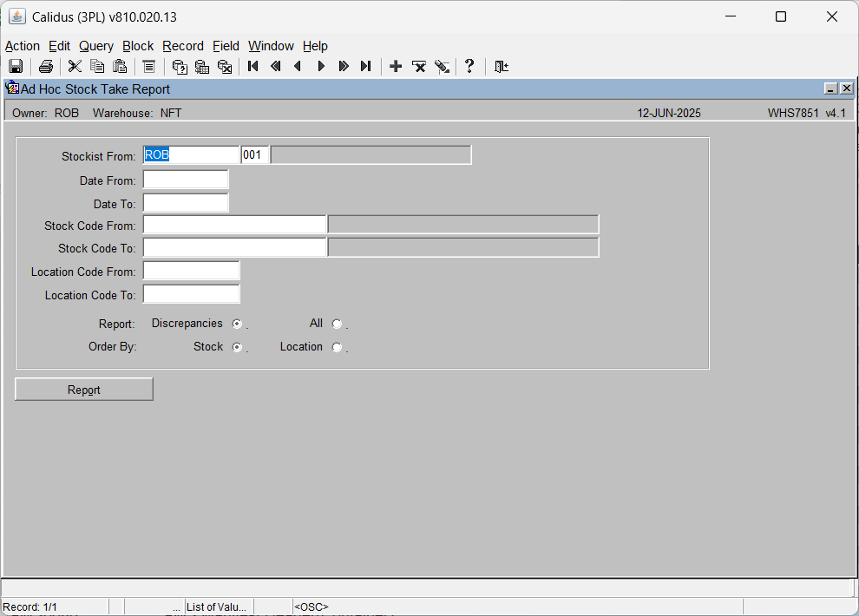Click the Date From input field
The height and width of the screenshot is (616, 859).
tap(186, 180)
